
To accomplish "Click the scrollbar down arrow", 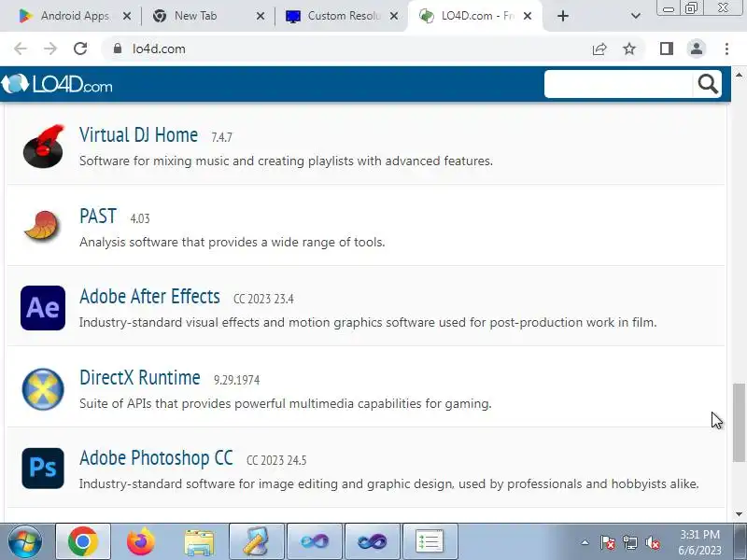I will (x=739, y=514).
